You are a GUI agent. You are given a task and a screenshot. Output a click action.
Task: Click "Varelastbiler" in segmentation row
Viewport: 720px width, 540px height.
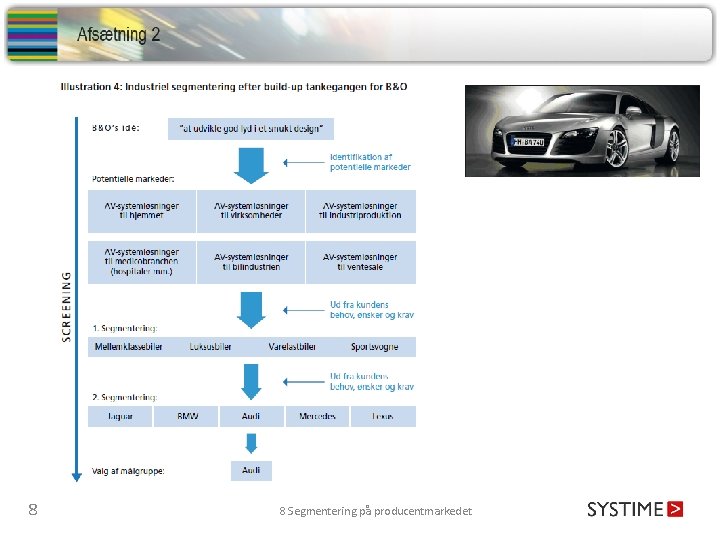pos(292,347)
